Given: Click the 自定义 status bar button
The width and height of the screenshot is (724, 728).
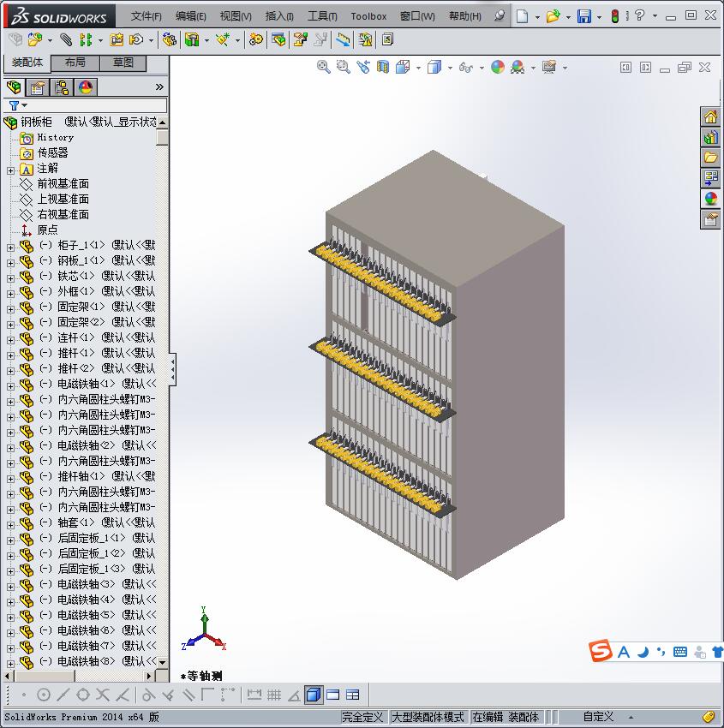Looking at the screenshot, I should 598,717.
